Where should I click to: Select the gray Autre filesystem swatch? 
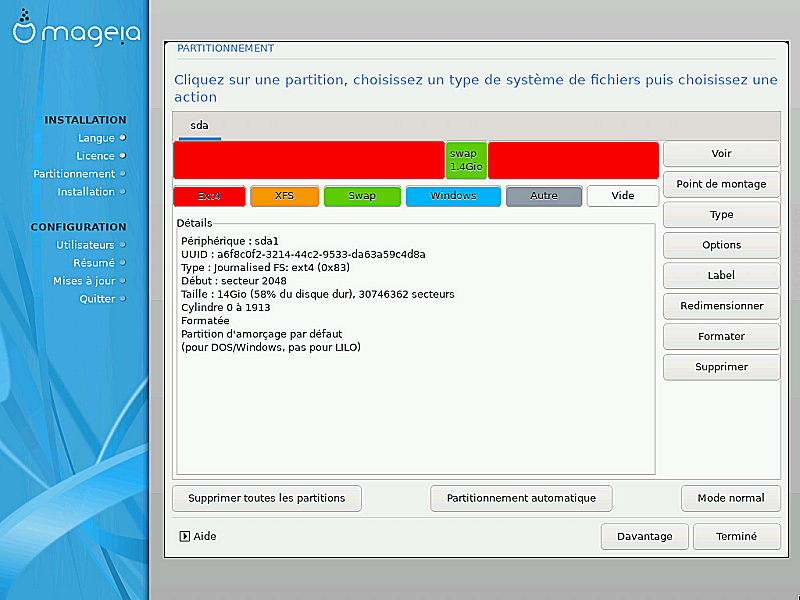tap(544, 196)
